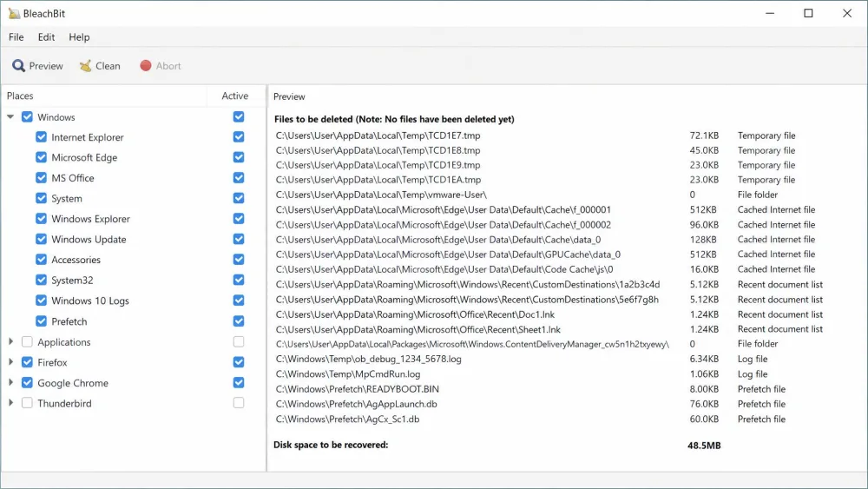Image resolution: width=868 pixels, height=489 pixels.
Task: Uncheck Internet Explorer checkbox beside its name
Action: click(x=41, y=136)
